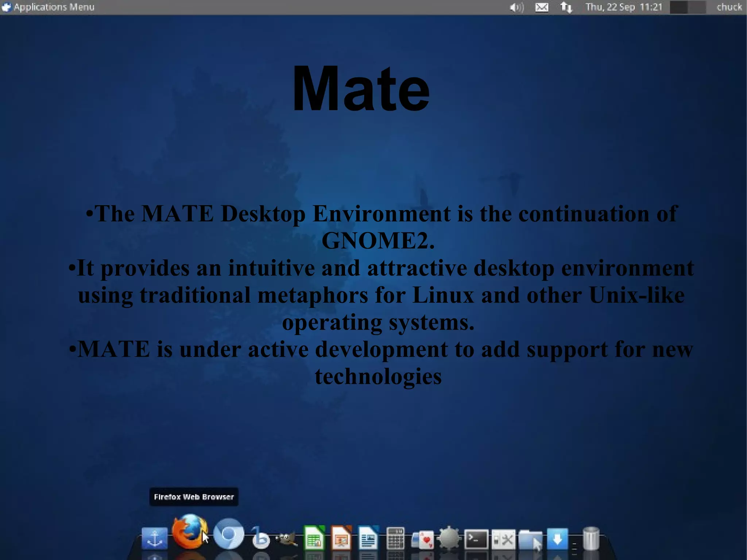
Task: Open the blue download arrow icon
Action: pos(557,538)
